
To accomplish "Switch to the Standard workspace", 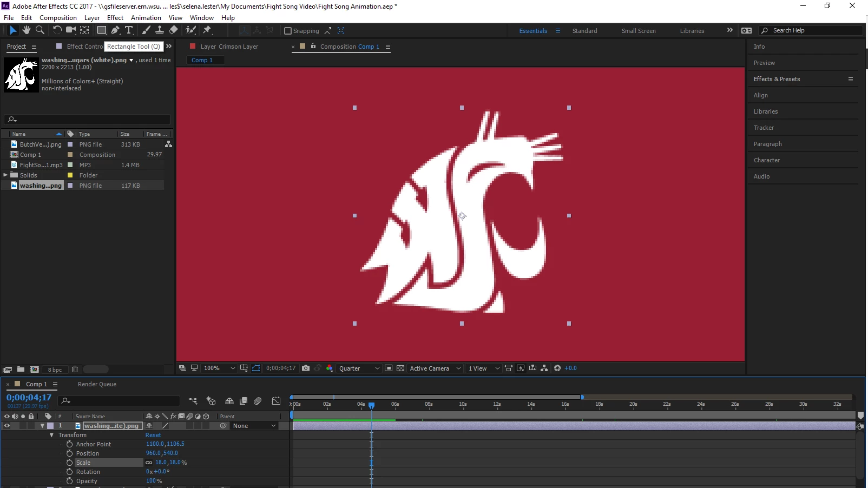I will click(x=585, y=31).
